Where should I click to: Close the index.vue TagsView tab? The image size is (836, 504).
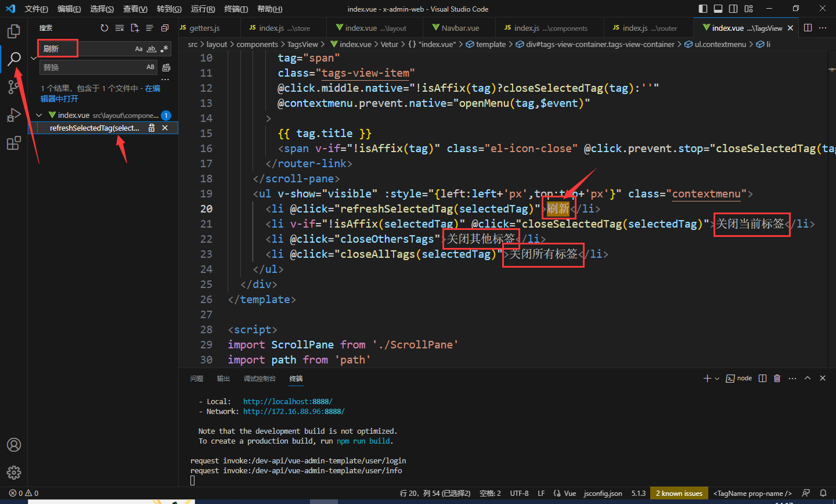pos(791,28)
